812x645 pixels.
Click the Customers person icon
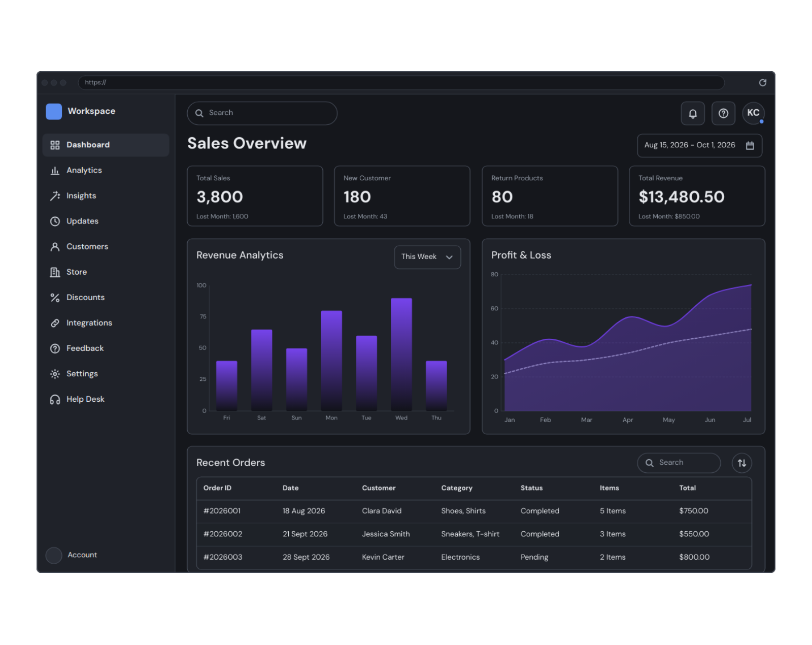click(55, 247)
